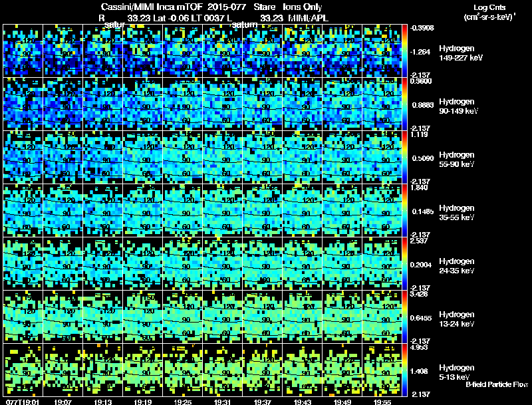The width and height of the screenshot is (532, 405).
Task: Open the 13-24 keV panel at 19:49
Action: (342, 317)
